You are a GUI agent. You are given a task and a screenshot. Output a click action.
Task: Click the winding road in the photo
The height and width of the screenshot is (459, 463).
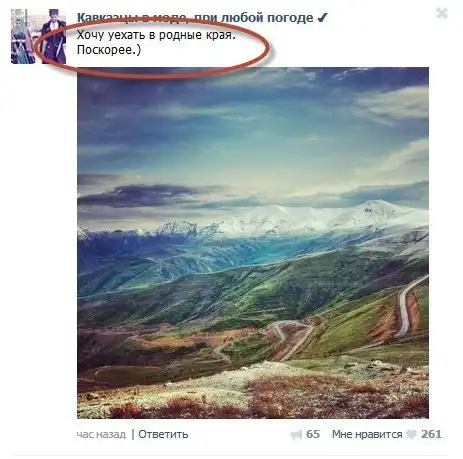click(x=403, y=307)
